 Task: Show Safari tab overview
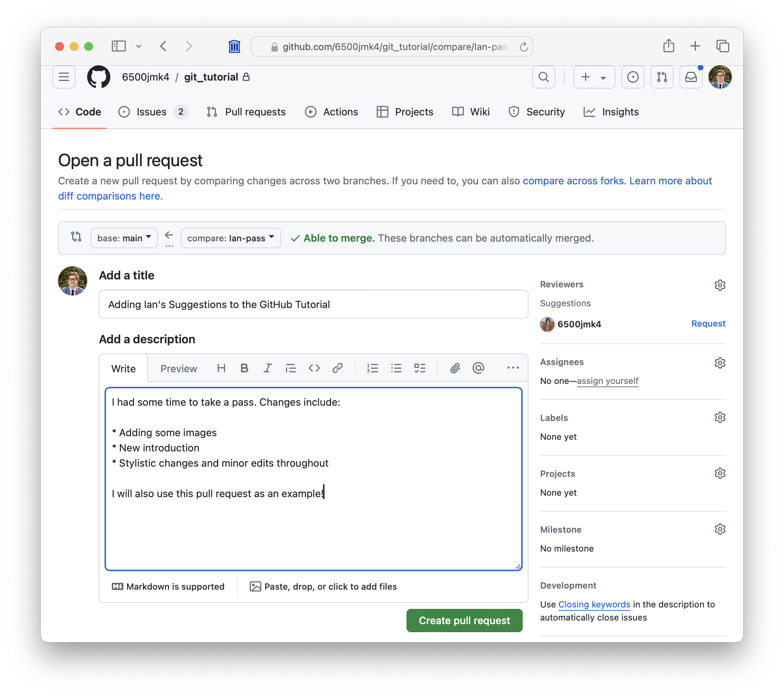tap(723, 46)
